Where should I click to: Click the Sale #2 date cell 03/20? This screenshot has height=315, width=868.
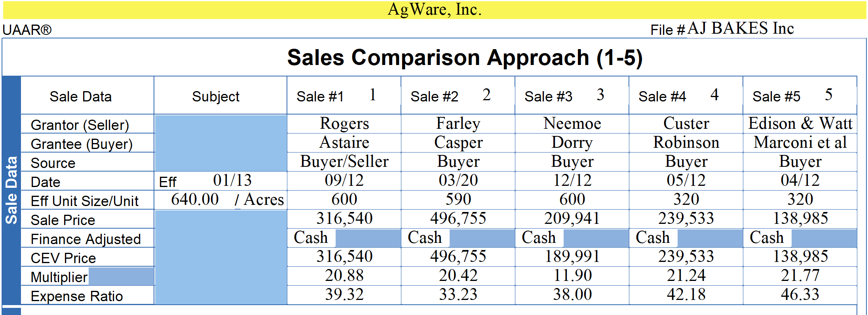click(x=458, y=181)
